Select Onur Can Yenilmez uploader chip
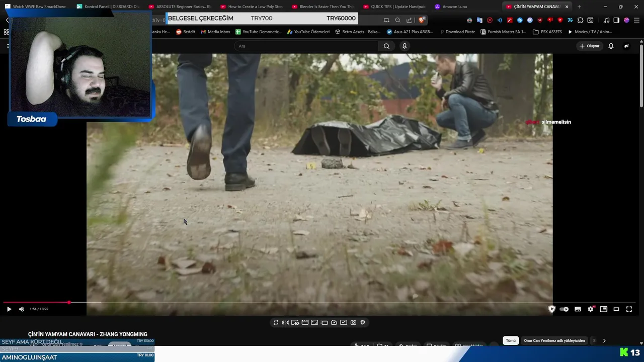The width and height of the screenshot is (644, 362). pos(554,340)
